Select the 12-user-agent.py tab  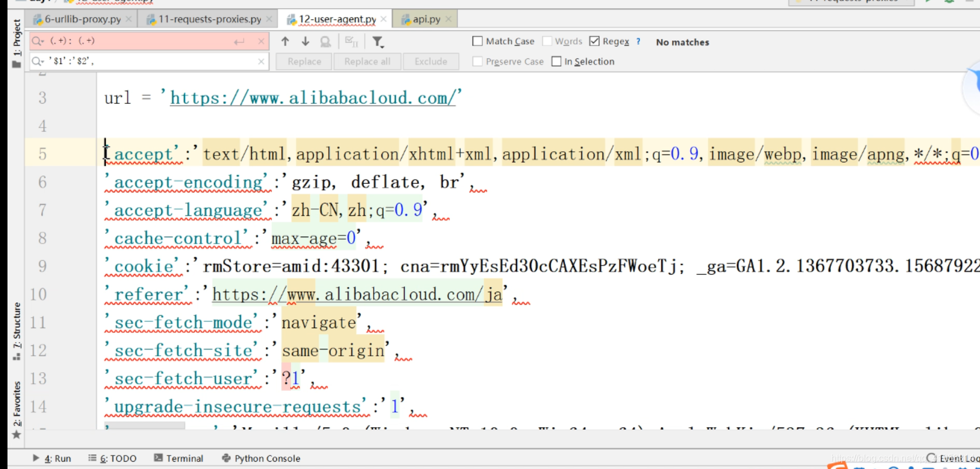tap(337, 19)
